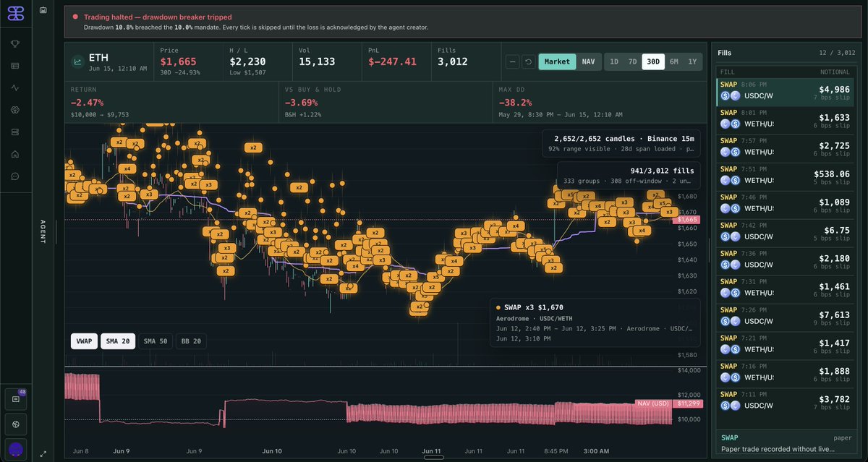Screen dimensions: 868x462
Task: Click the globe icon at sidebar bottom
Action: point(16,424)
